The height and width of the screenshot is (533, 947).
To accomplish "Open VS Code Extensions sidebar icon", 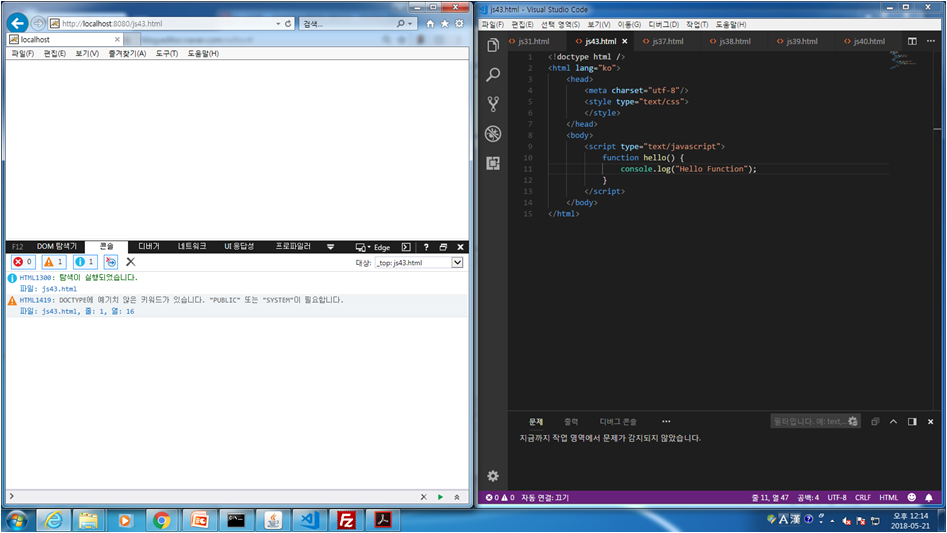I will pyautogui.click(x=493, y=163).
